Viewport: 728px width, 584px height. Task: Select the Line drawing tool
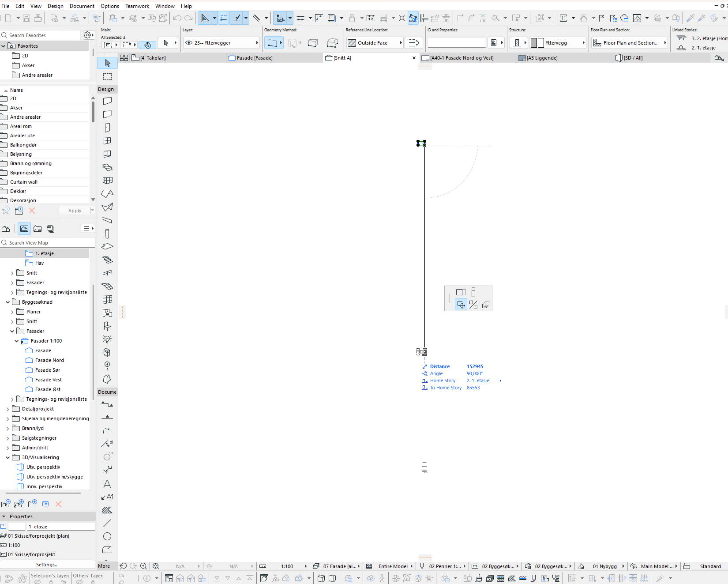[x=107, y=523]
